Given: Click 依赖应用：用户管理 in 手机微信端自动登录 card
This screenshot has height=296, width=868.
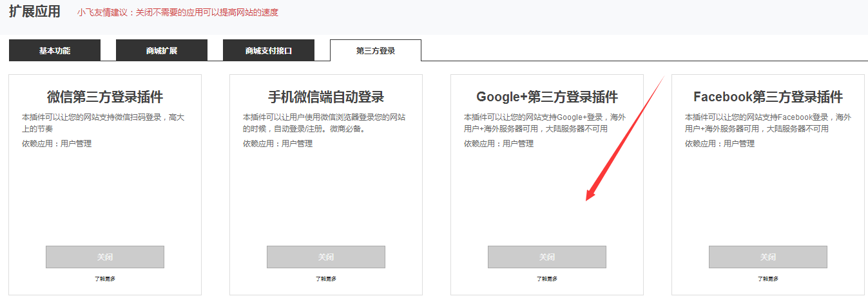Looking at the screenshot, I should (278, 143).
